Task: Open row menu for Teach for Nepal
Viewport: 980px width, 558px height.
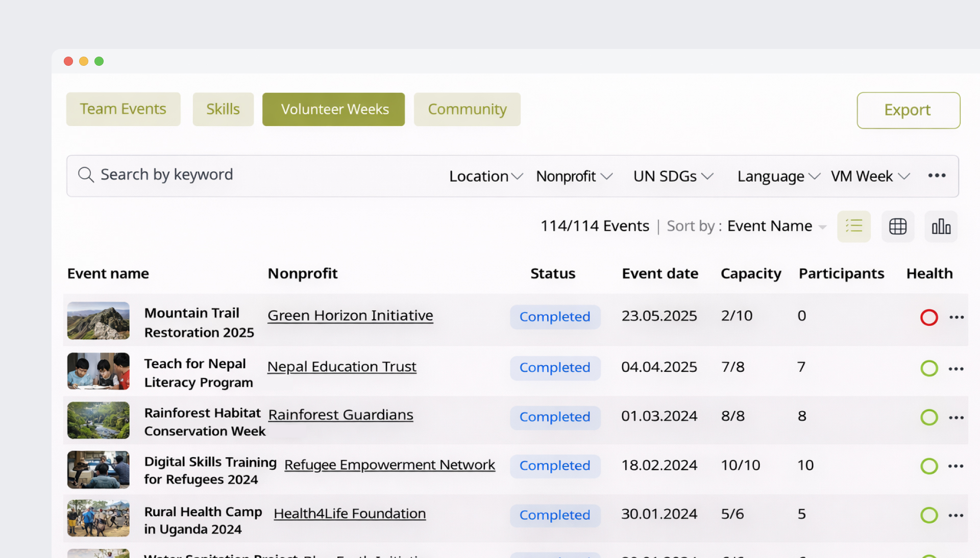Action: (x=956, y=368)
